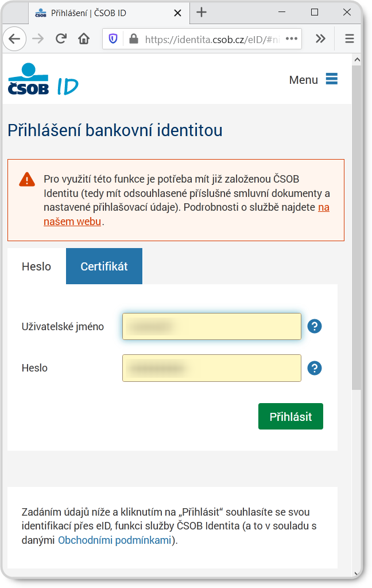The image size is (372, 588).
Task: Click help icon next to Uživatelské jméno
Action: pyautogui.click(x=315, y=326)
